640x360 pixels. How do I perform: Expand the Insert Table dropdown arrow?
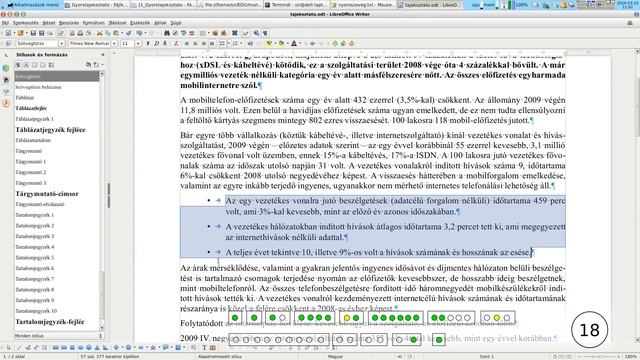[x=209, y=33]
